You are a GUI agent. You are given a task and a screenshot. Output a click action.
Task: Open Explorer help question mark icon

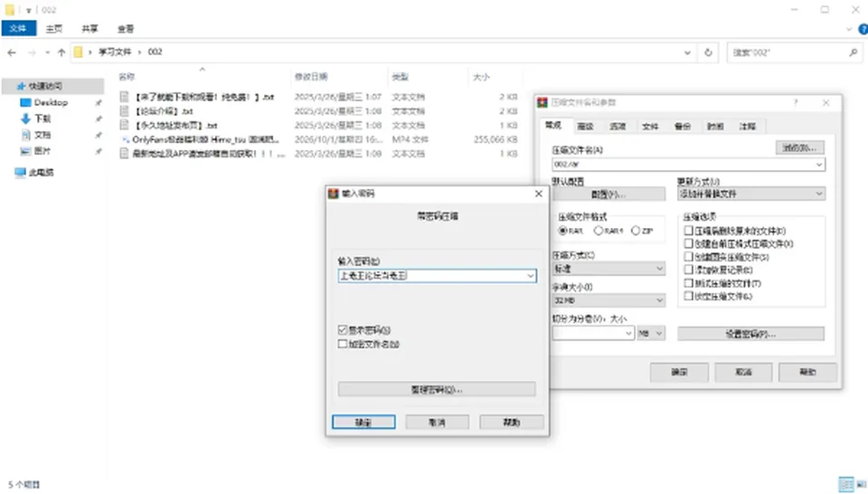(863, 29)
